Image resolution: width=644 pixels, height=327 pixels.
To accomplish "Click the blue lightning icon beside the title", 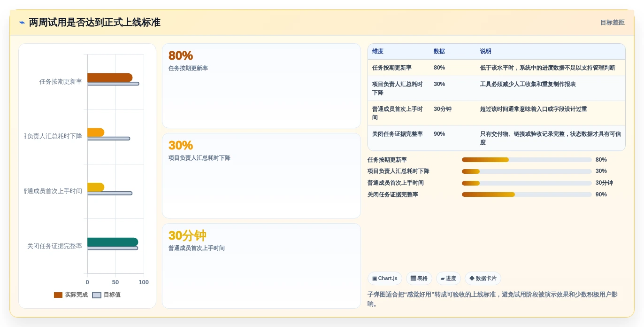I will [22, 23].
